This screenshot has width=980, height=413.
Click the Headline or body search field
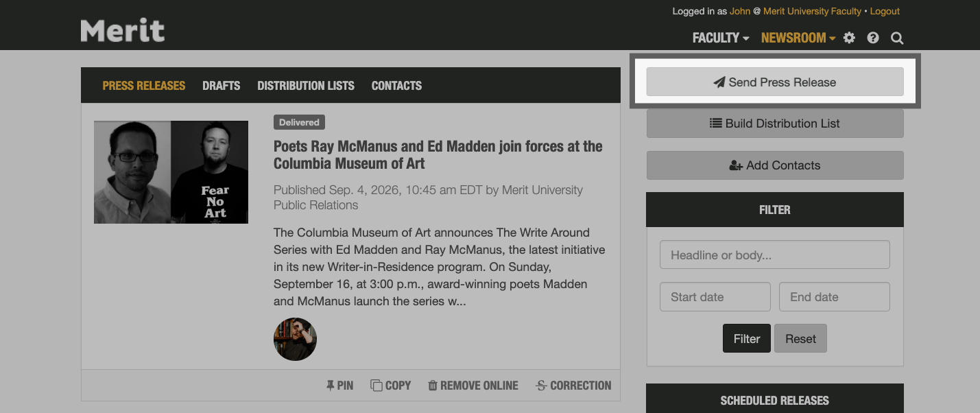tap(775, 255)
